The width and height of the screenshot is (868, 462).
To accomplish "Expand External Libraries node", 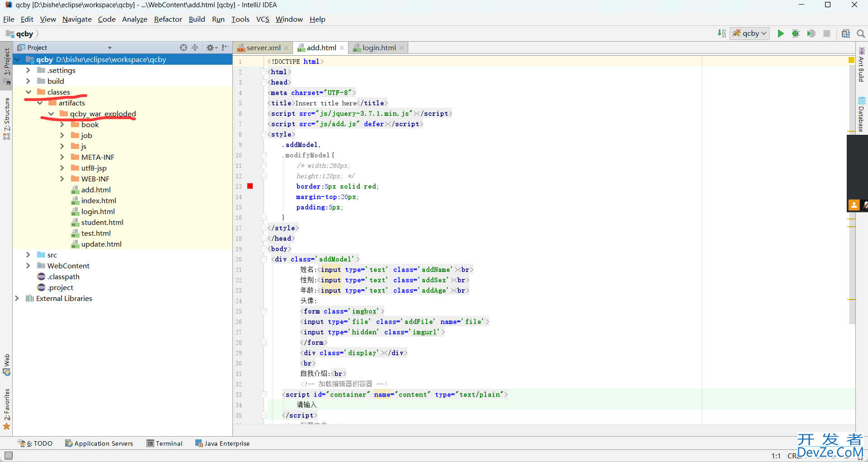I will point(17,298).
